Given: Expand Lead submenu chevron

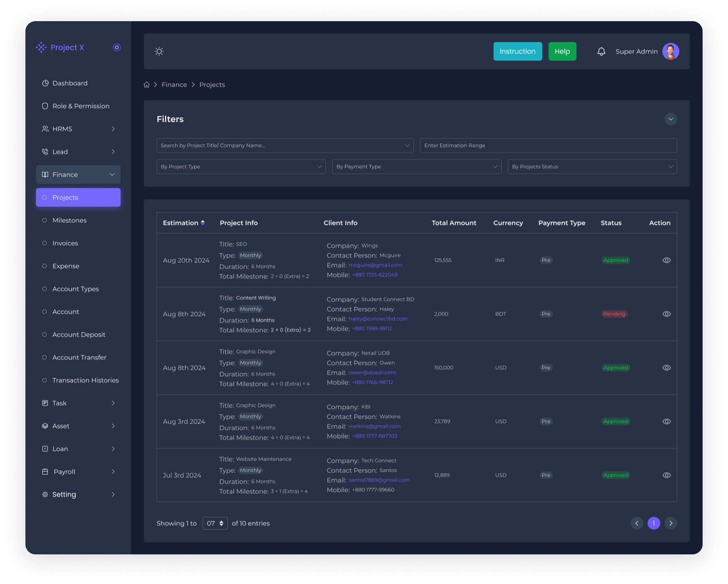Looking at the screenshot, I should [x=113, y=152].
